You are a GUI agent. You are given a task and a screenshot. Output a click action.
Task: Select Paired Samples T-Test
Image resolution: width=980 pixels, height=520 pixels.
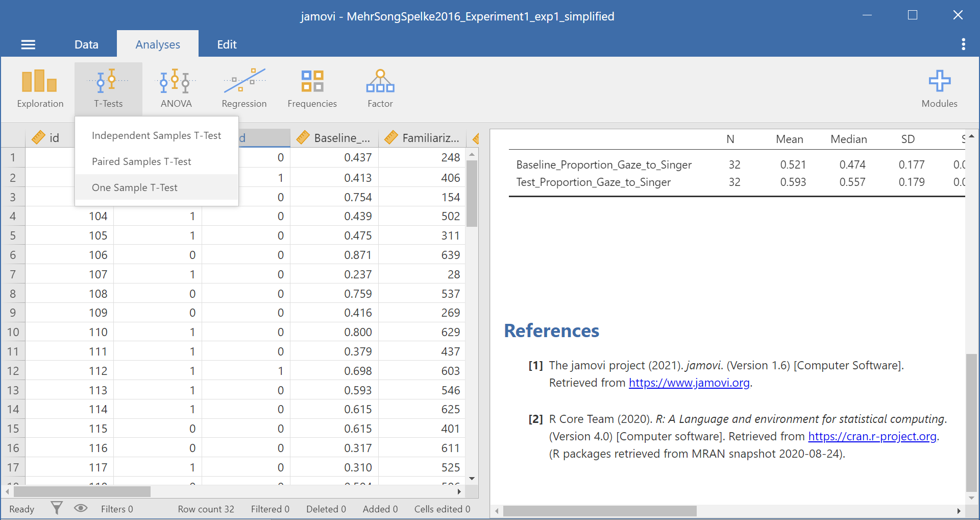[141, 161]
